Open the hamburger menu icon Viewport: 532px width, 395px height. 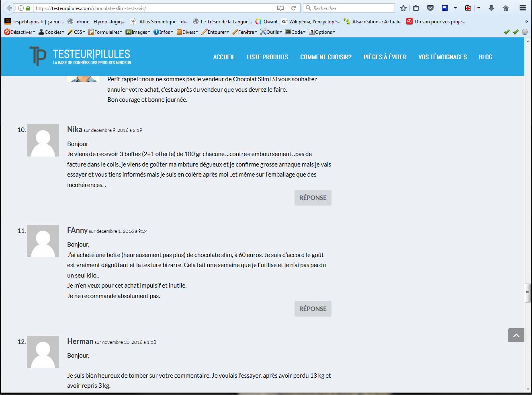point(522,8)
